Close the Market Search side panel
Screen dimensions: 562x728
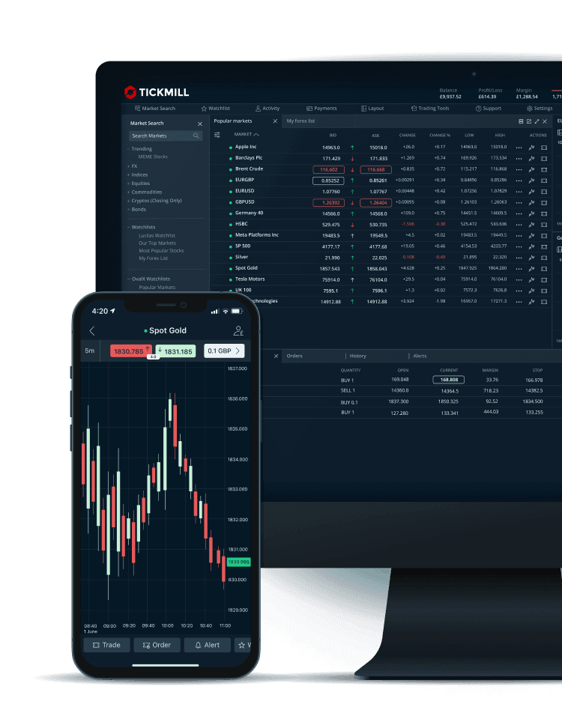tap(200, 124)
